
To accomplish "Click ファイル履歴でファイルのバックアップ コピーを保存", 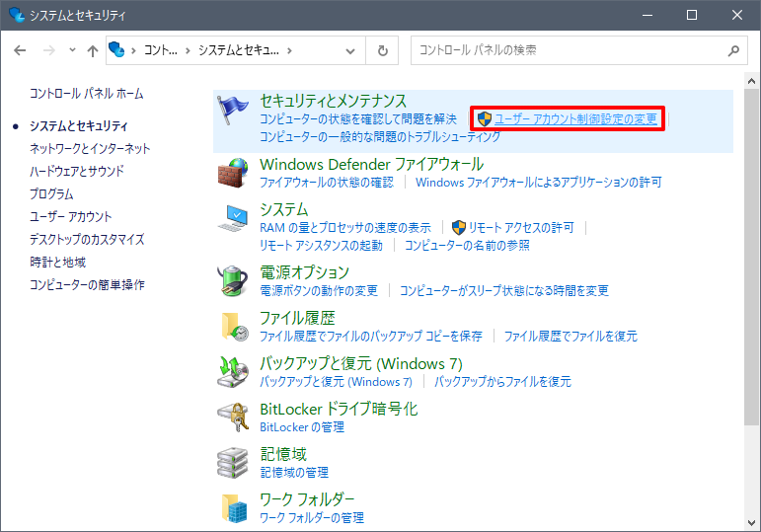I will pos(371,336).
